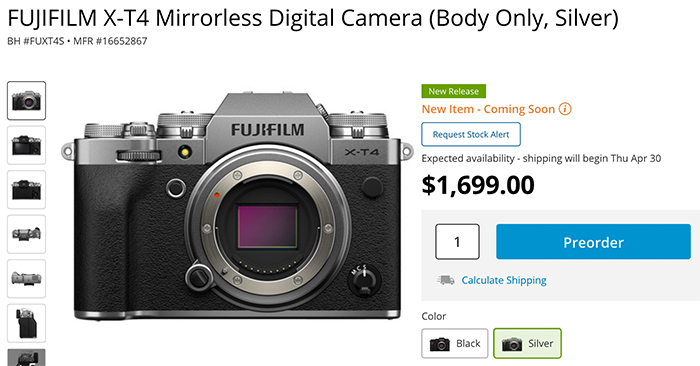This screenshot has width=700, height=366.
Task: Click the info icon beside Coming Soon
Action: [565, 109]
